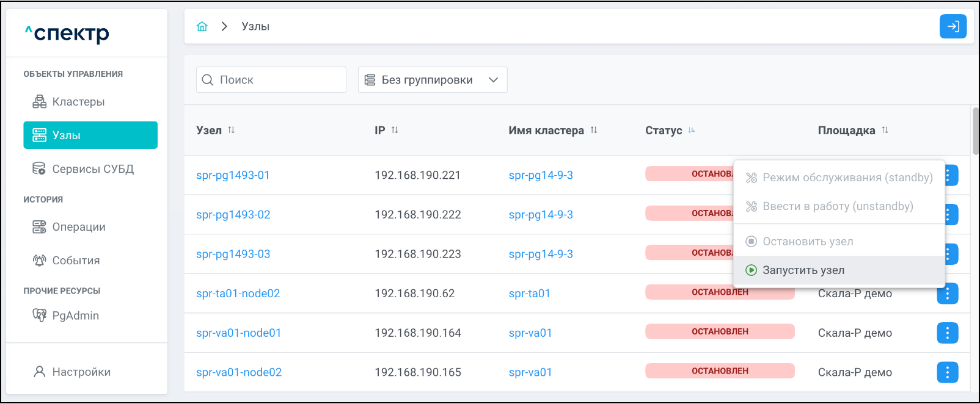Go to Сервисы СУБД in sidebar
Screen dimensions: 980x404
[92, 169]
